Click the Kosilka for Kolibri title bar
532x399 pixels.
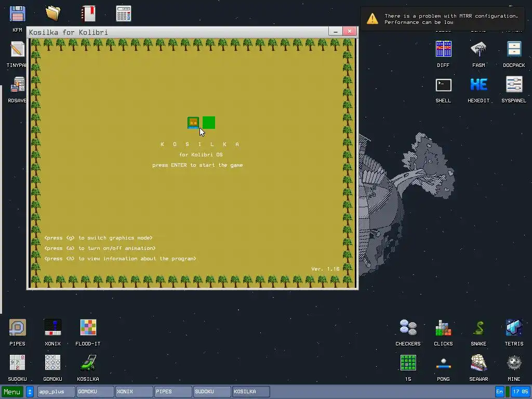click(178, 32)
